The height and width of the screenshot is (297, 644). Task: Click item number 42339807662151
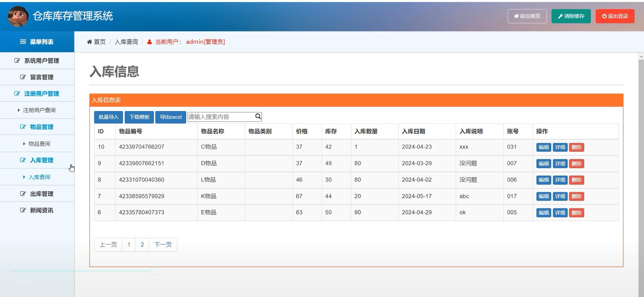(142, 163)
